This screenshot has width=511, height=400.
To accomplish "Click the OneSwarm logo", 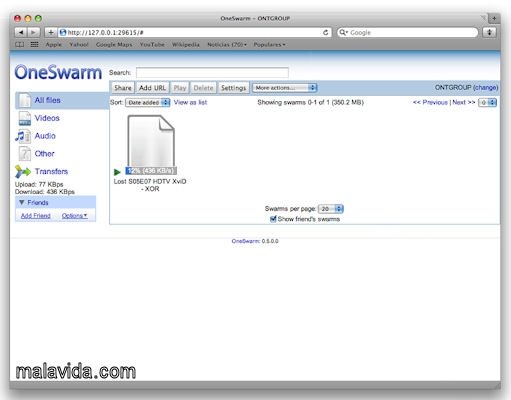I will 58,72.
